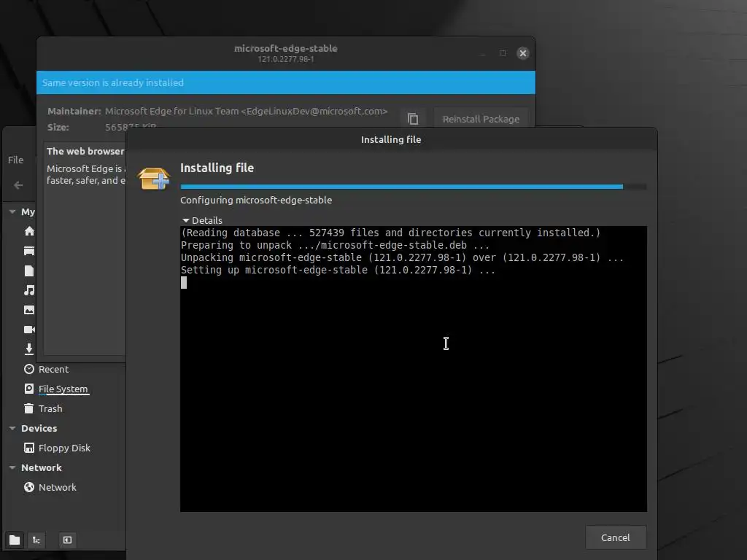Open Documents icon in sidebar
747x560 pixels.
(x=29, y=271)
